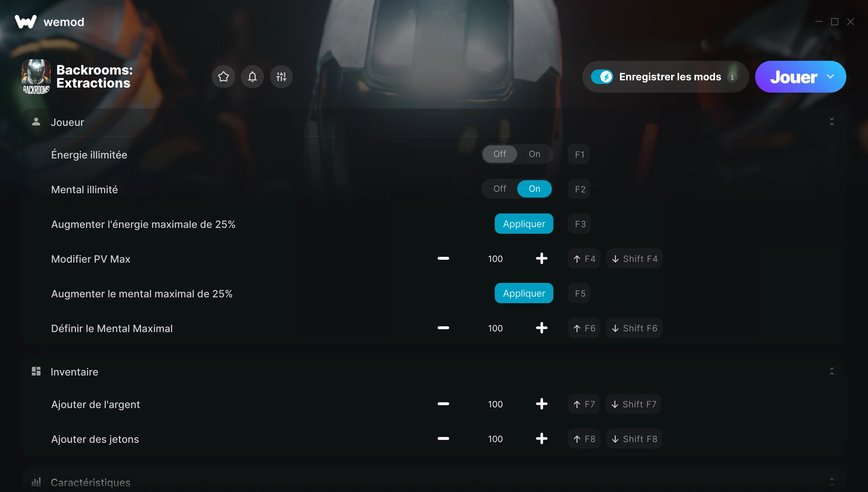Open the Jouer dropdown arrow
The image size is (868, 492).
[x=830, y=77]
